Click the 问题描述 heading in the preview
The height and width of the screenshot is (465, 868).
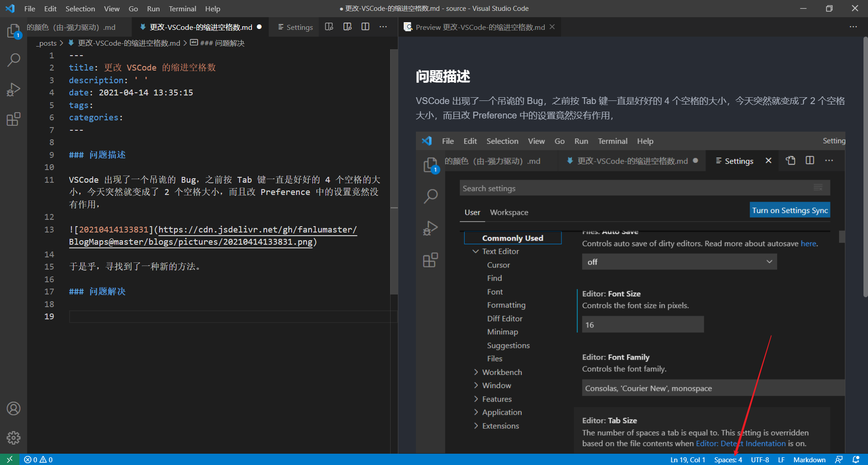pos(443,76)
